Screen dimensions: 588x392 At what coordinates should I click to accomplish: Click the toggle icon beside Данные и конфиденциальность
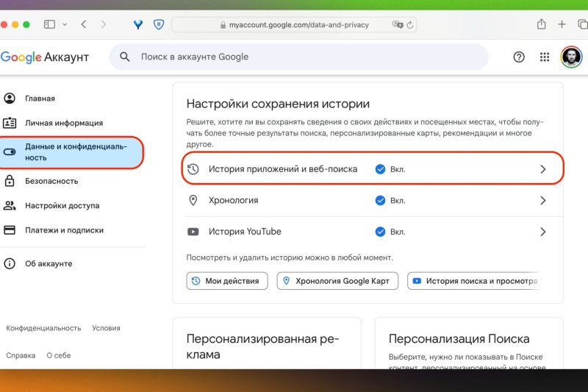10,152
